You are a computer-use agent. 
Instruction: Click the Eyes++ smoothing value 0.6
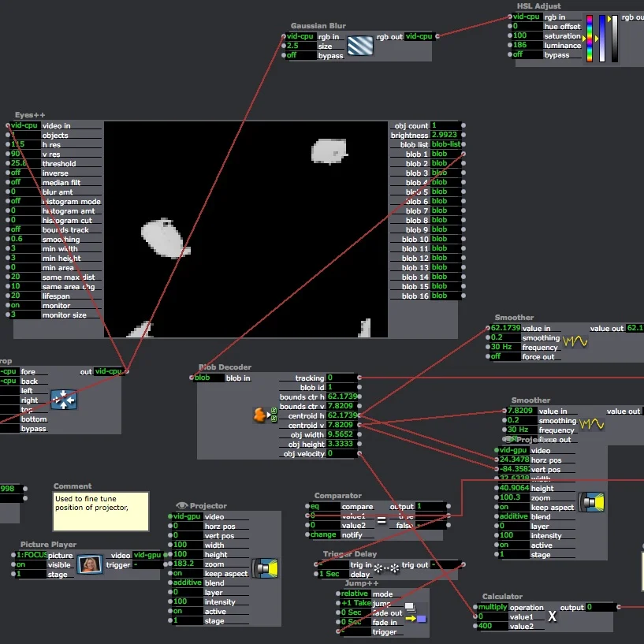[x=25, y=239]
